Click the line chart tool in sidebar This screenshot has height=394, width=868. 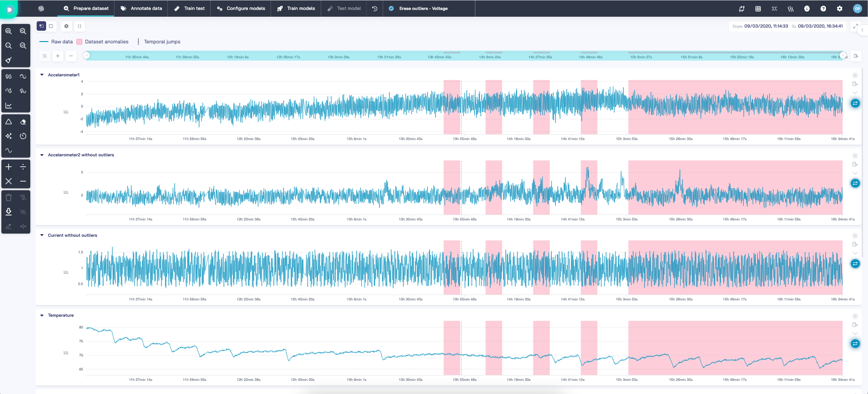[9, 105]
